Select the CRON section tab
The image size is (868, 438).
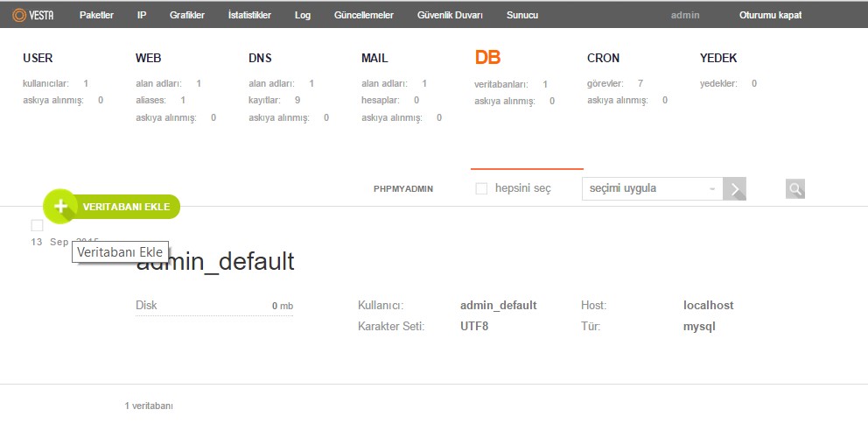coord(603,58)
